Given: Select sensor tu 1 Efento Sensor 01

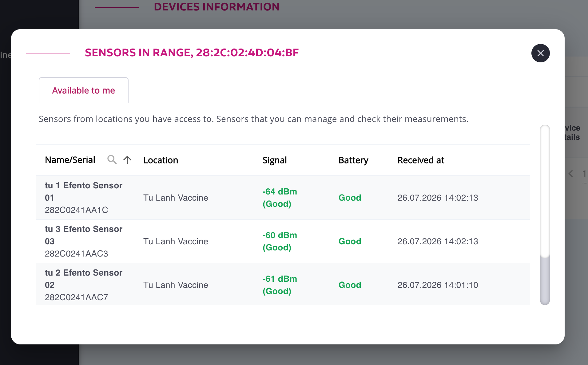Looking at the screenshot, I should click(84, 191).
